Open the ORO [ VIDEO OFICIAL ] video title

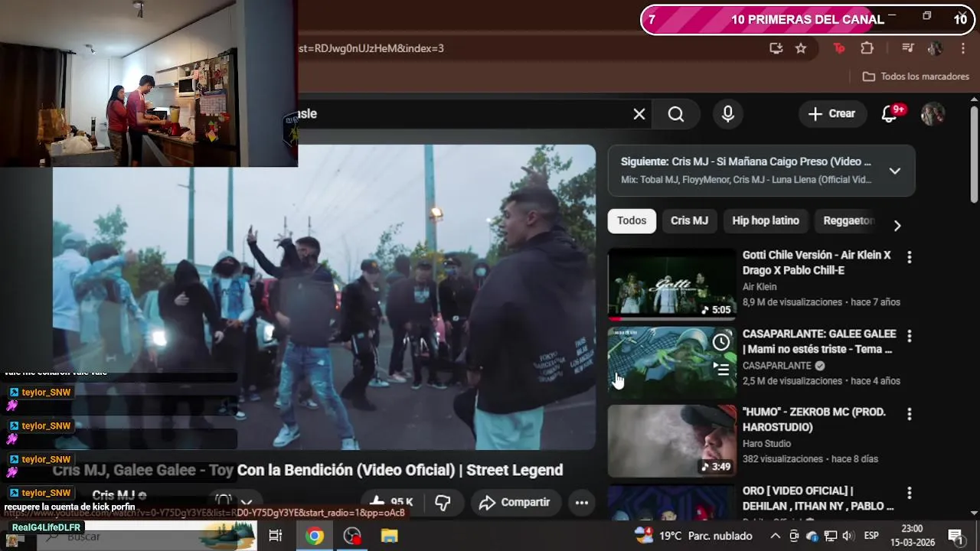coord(818,498)
